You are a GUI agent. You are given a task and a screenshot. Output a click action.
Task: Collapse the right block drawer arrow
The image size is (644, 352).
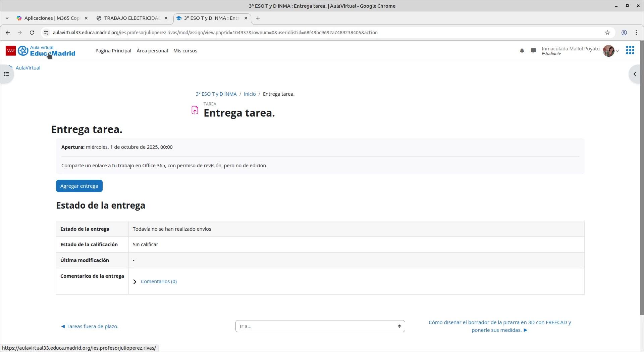635,74
